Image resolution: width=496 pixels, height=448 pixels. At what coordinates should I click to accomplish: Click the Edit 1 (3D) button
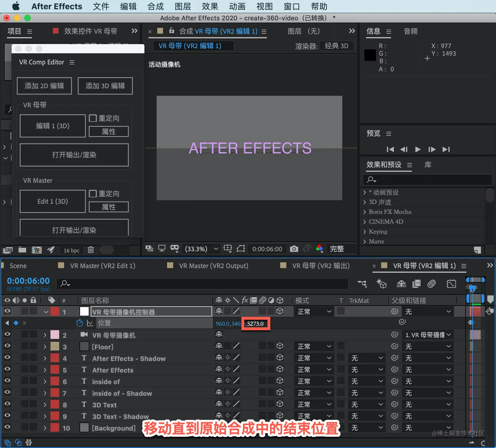[53, 201]
